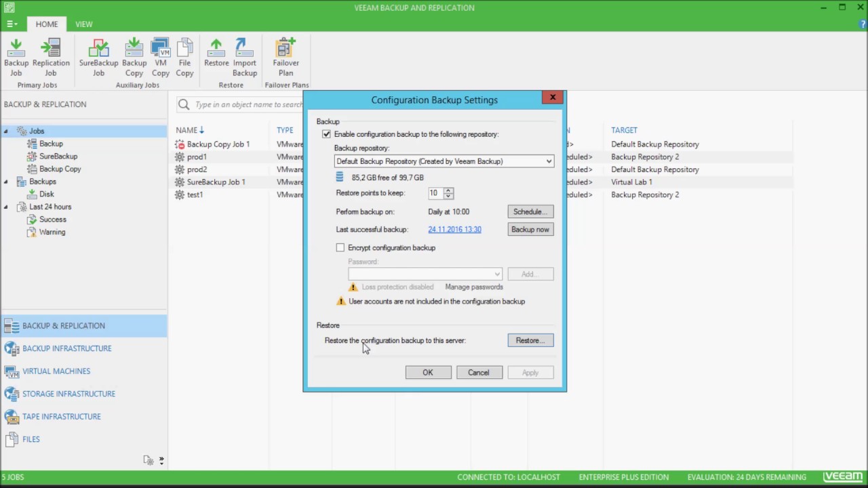Select Backup Copy tree node
This screenshot has width=868, height=488.
point(60,169)
